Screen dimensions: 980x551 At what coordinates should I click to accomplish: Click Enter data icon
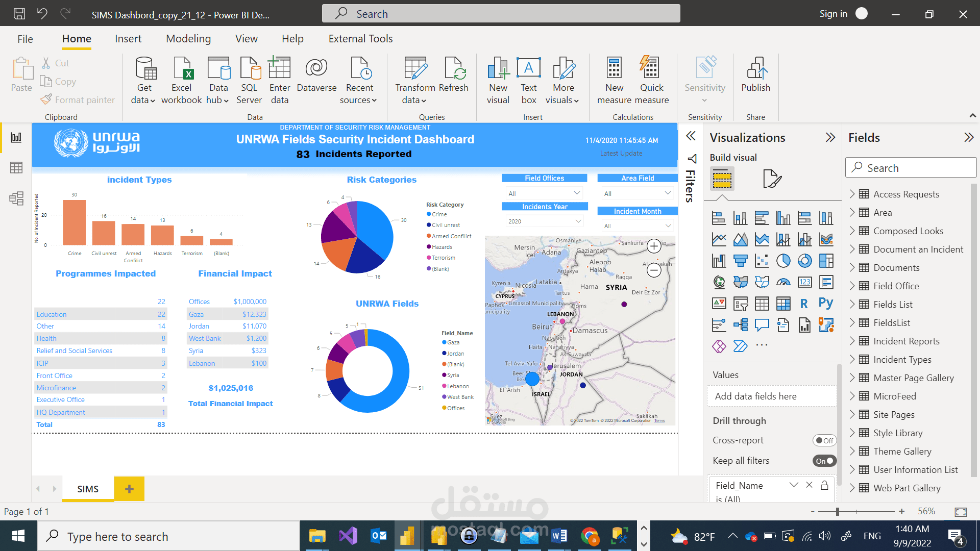click(280, 80)
